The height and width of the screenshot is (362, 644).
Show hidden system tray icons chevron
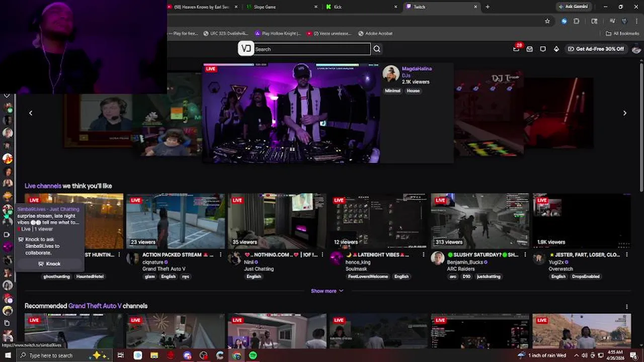[577, 355]
